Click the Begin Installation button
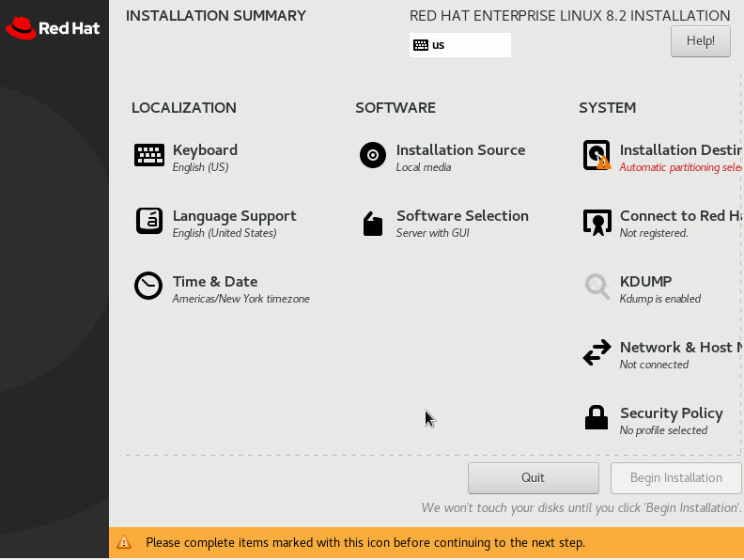Screen dimensions: 744x560 tap(676, 478)
